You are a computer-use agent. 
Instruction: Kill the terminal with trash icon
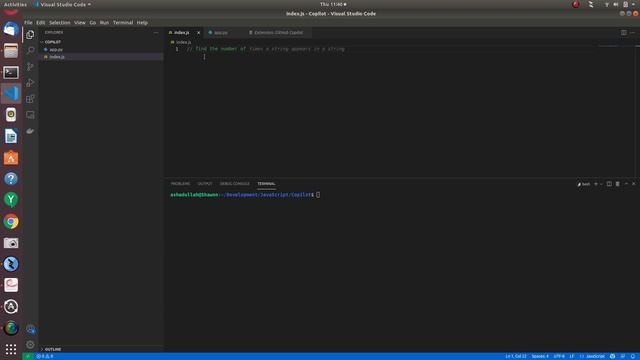coord(618,184)
